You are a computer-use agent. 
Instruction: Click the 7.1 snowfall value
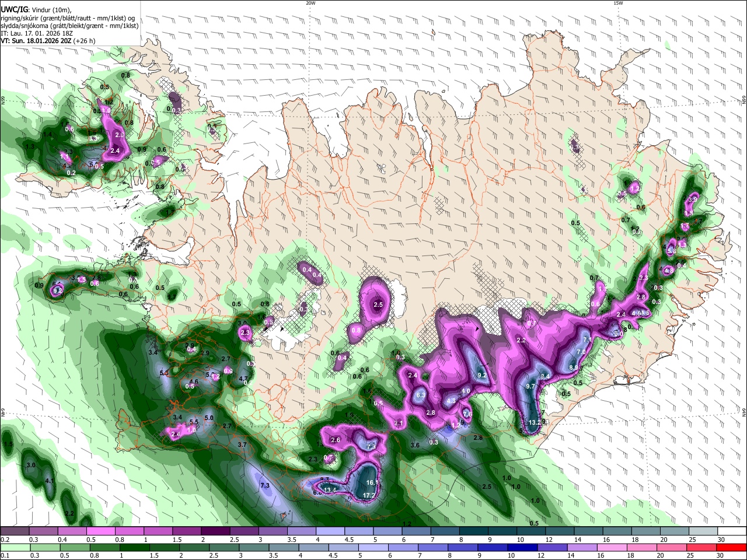588,339
